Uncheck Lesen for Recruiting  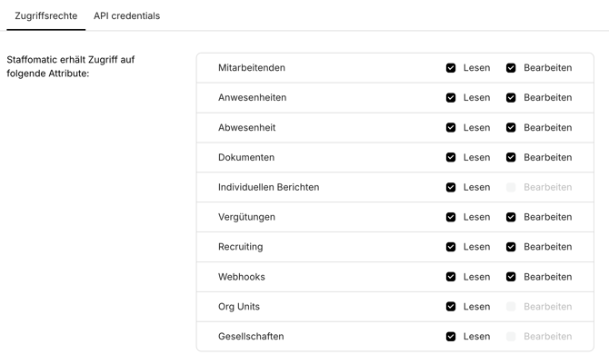pyautogui.click(x=451, y=247)
